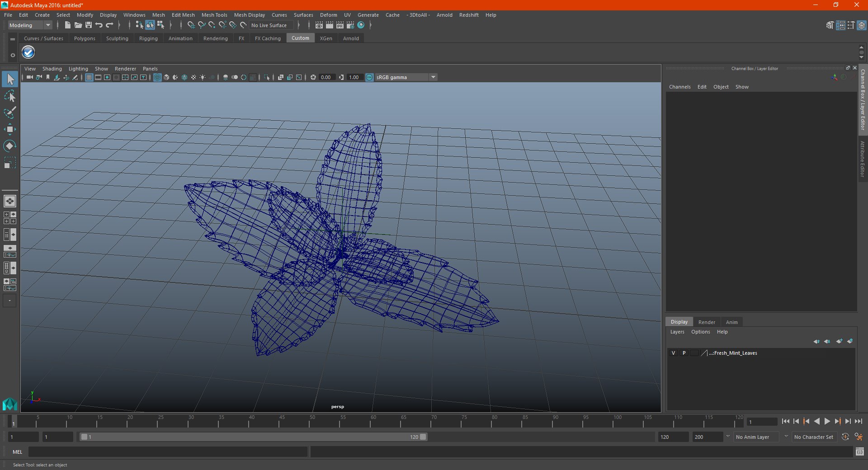Open animation preferences running-man icon
This screenshot has height=470, width=868.
click(x=859, y=437)
